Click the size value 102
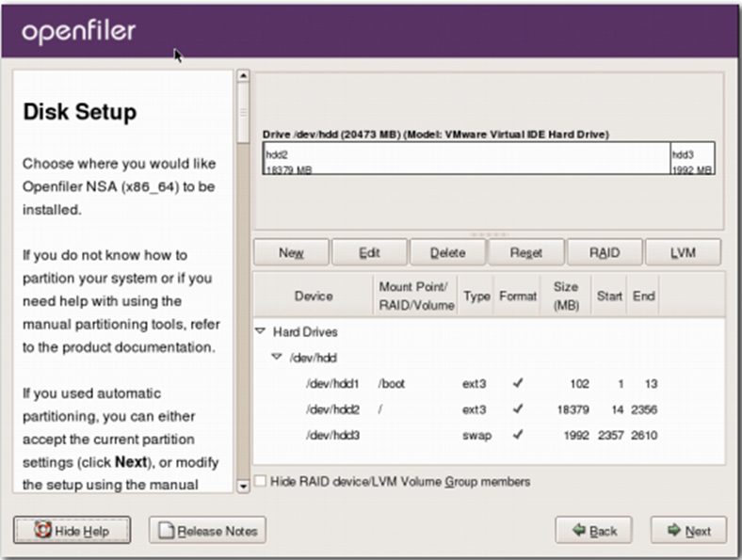 (x=580, y=384)
